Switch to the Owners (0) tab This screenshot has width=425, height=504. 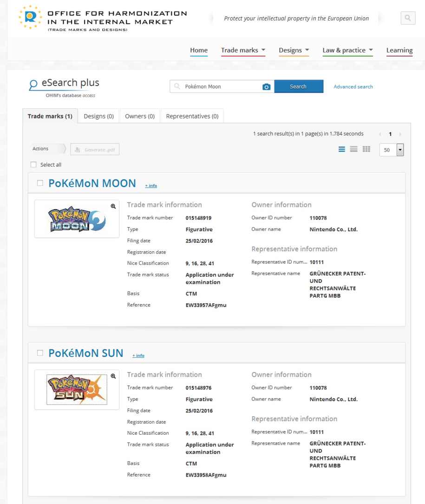(140, 116)
